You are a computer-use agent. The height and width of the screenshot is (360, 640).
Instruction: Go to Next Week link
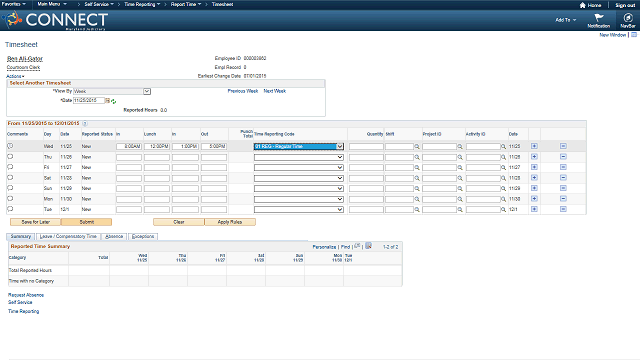(x=275, y=91)
